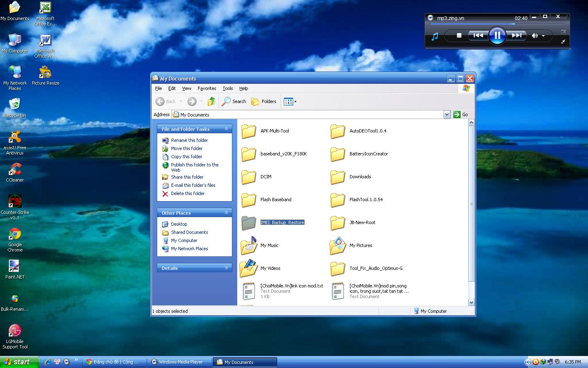
Task: Click the Search toolbar button
Action: pyautogui.click(x=234, y=101)
